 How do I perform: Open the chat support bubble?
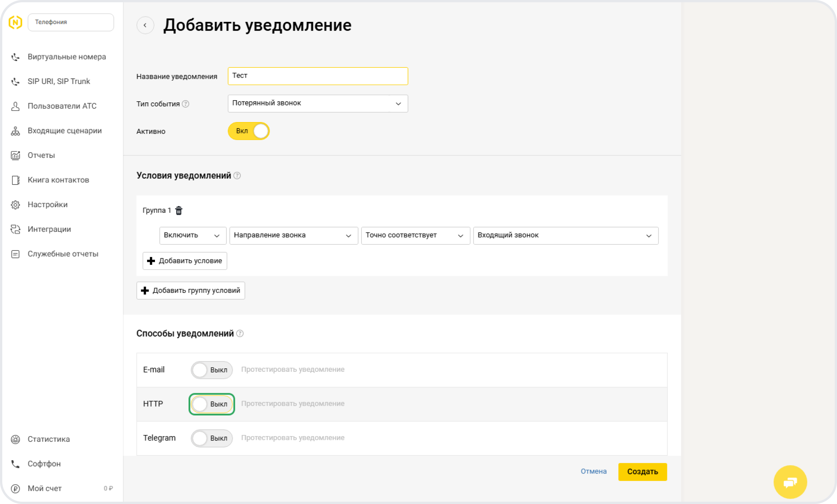[790, 482]
